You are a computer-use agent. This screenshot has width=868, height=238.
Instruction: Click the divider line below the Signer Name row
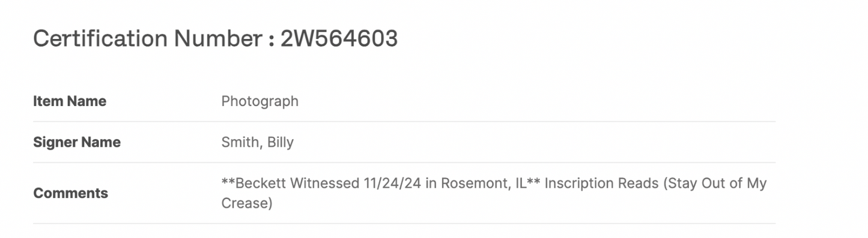pyautogui.click(x=404, y=162)
